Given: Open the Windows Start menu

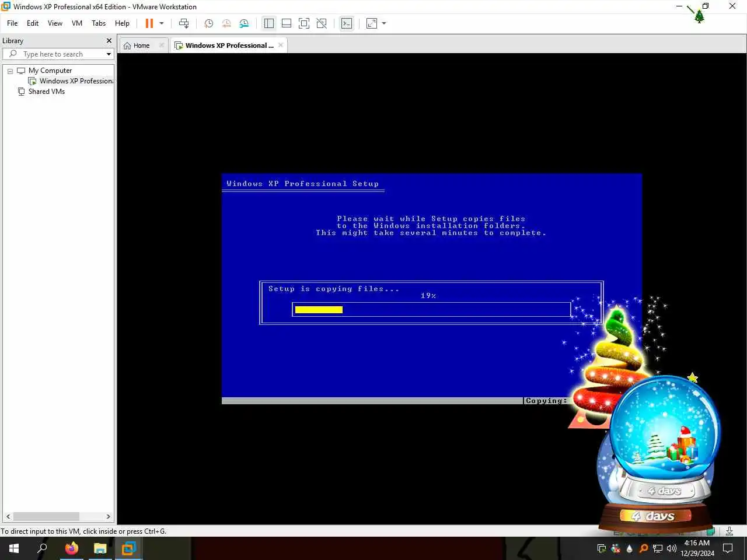Looking at the screenshot, I should [x=14, y=548].
